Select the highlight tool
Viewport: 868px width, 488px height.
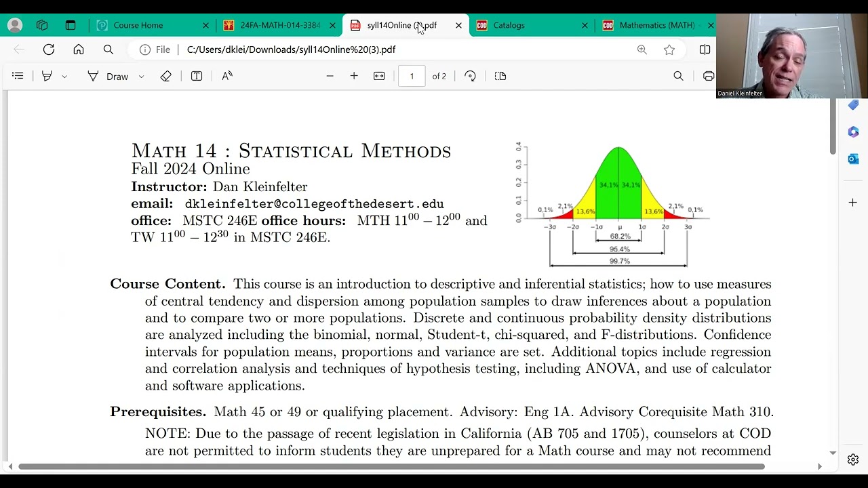pos(47,76)
